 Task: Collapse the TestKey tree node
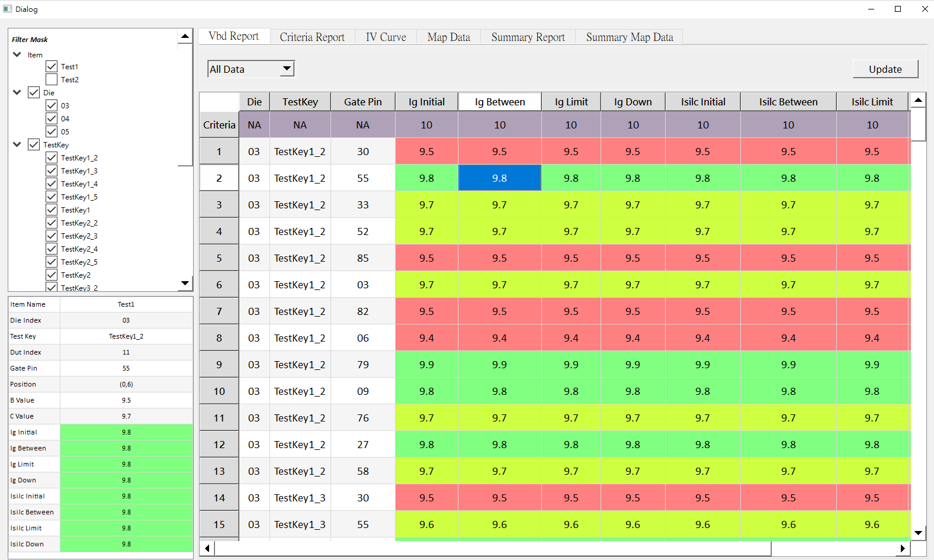(x=17, y=144)
